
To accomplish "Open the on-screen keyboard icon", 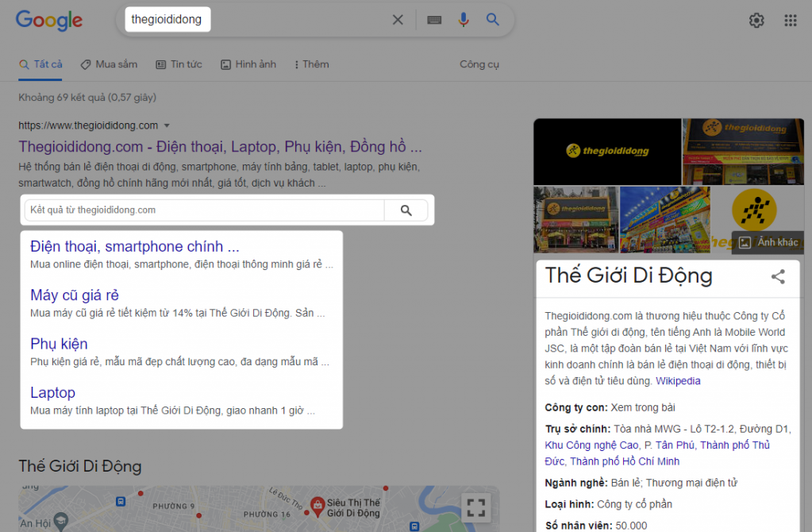I will [x=434, y=20].
